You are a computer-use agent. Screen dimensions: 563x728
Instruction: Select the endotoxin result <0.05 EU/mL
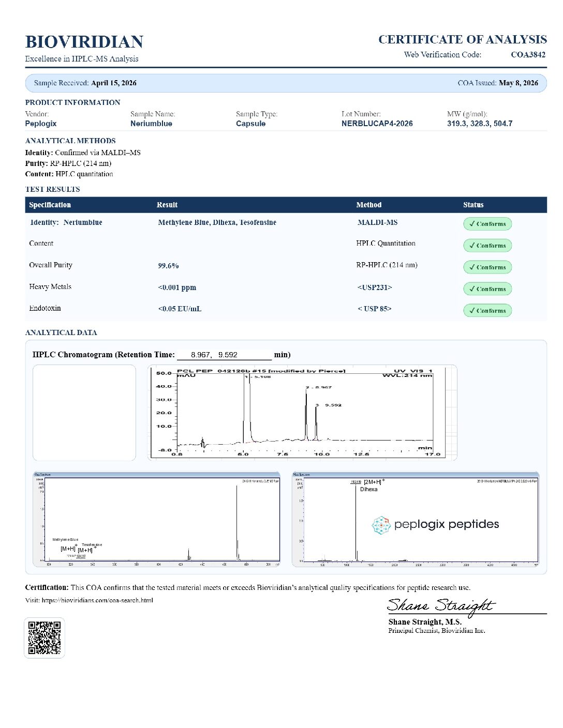(x=180, y=309)
